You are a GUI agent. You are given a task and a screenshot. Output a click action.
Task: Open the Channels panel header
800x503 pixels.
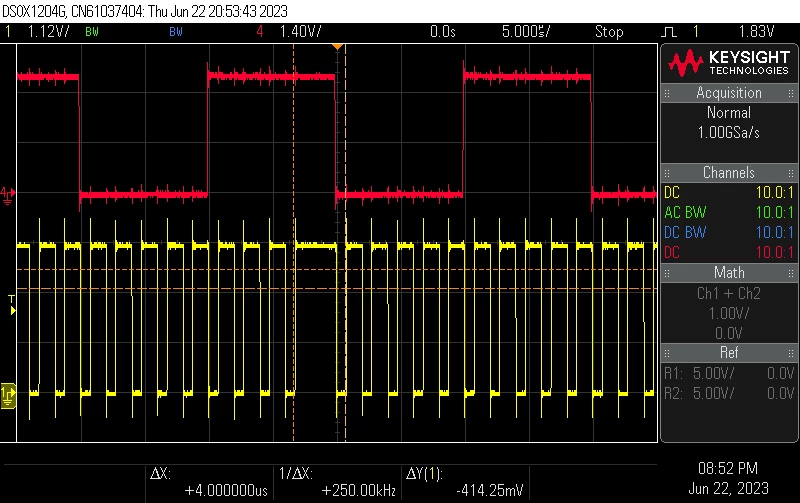(x=729, y=172)
